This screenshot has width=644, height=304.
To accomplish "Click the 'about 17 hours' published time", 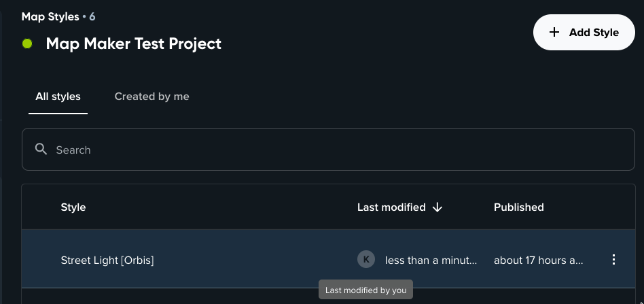I will click(x=538, y=260).
